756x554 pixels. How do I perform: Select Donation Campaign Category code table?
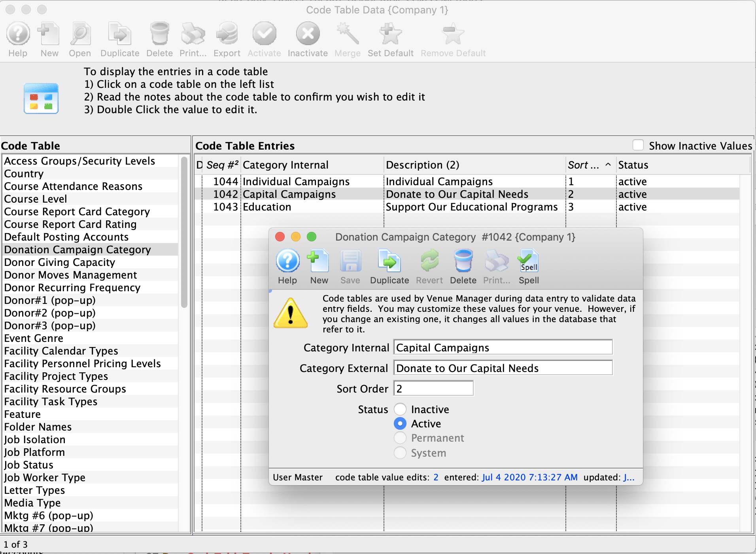click(90, 250)
